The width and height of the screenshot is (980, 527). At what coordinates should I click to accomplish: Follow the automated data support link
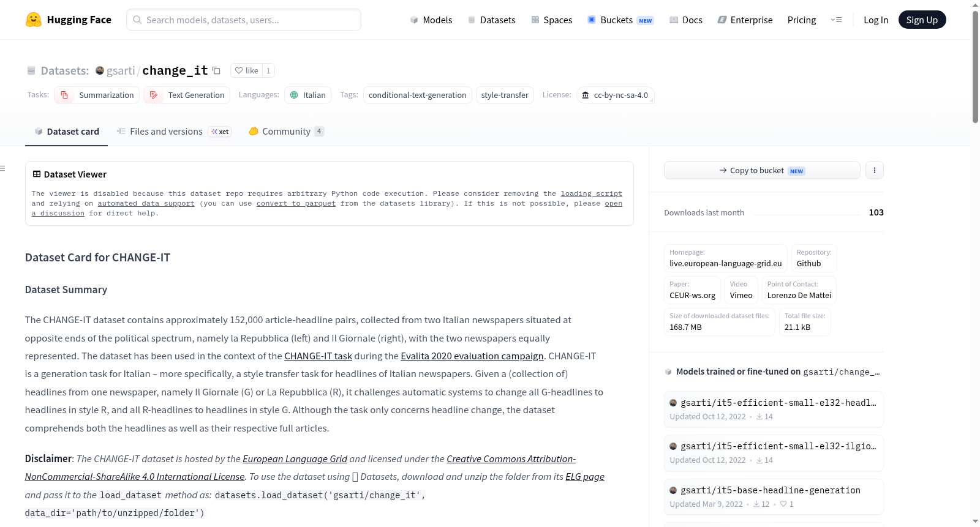(146, 203)
